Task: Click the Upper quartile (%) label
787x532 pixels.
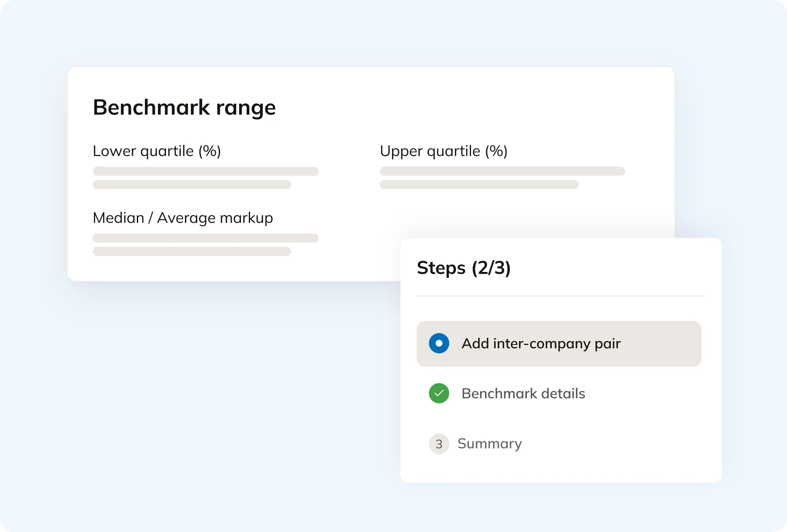Action: pyautogui.click(x=444, y=151)
